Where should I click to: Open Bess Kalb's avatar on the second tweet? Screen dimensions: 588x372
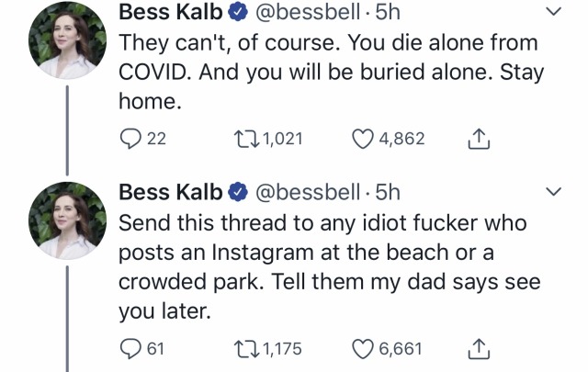[67, 220]
